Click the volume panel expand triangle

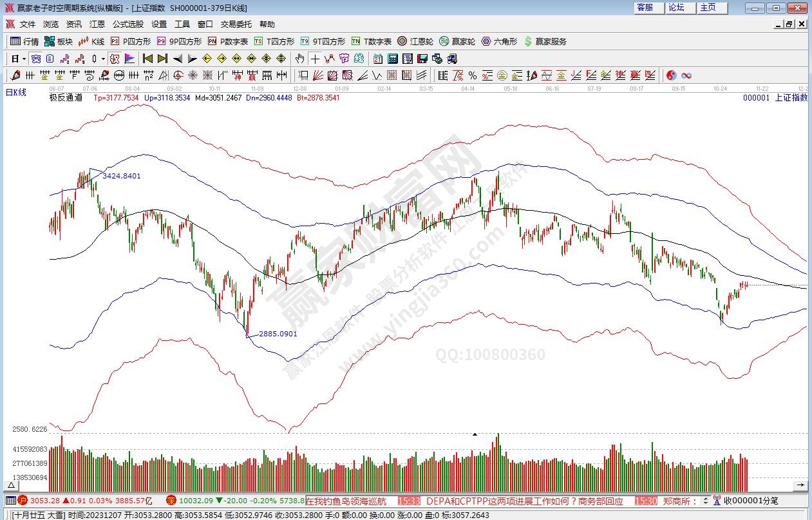pos(11,486)
